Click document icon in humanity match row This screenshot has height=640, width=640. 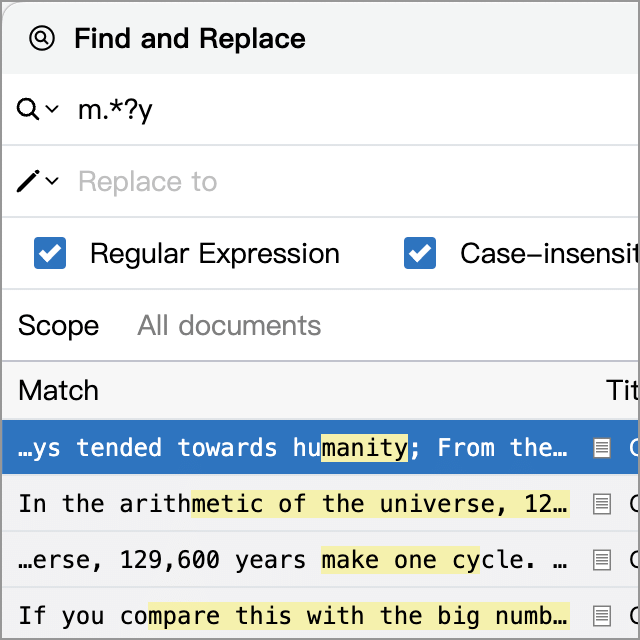coord(602,448)
